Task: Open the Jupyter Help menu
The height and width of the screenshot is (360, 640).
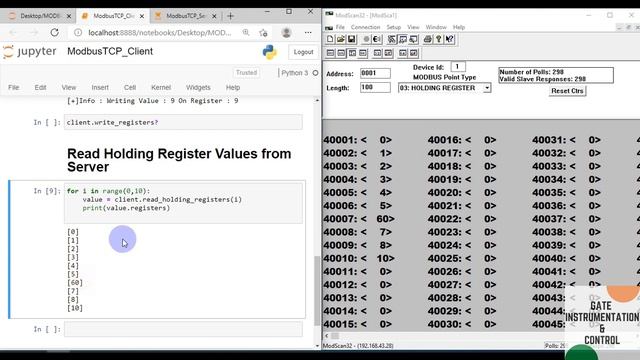Action: [233, 87]
